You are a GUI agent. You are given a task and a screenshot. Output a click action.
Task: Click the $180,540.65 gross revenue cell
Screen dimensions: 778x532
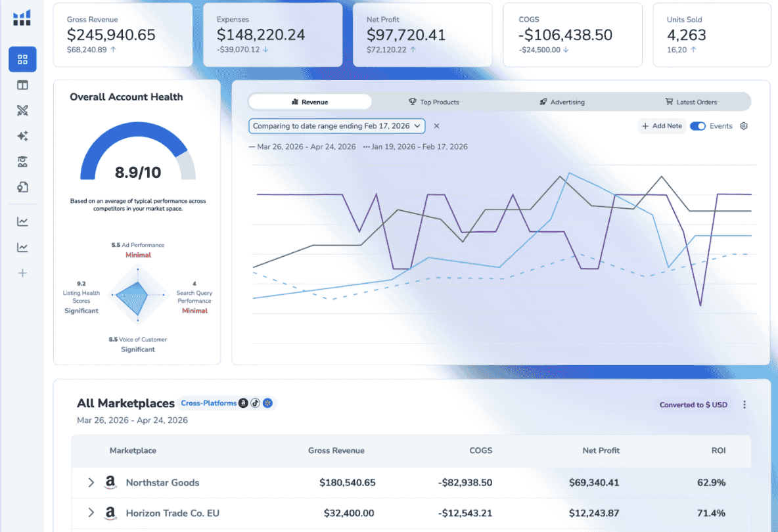click(348, 483)
